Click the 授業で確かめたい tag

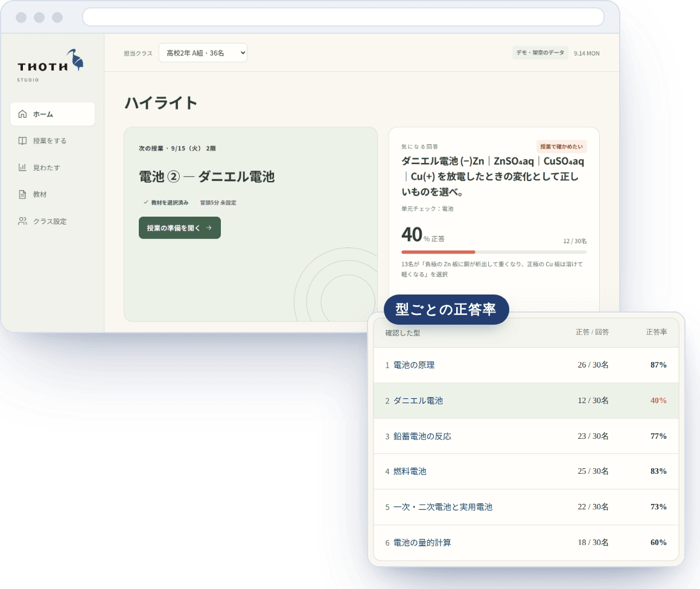[562, 147]
